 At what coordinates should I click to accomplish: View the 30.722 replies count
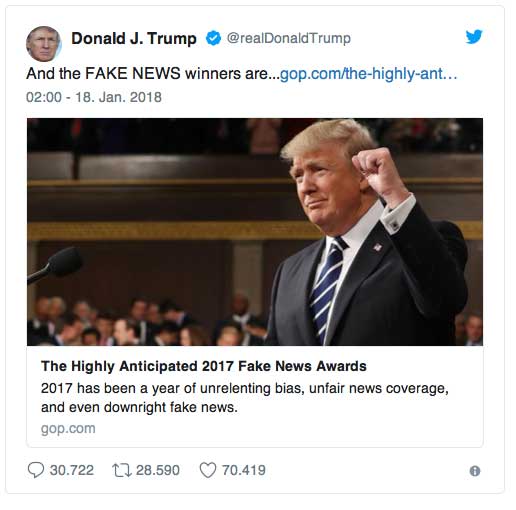tap(72, 470)
